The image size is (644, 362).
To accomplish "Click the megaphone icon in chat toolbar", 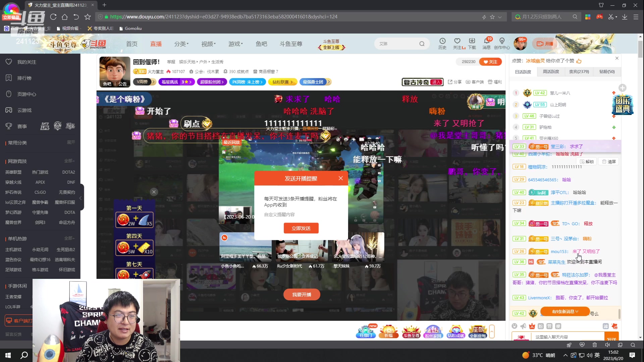I will [523, 326].
